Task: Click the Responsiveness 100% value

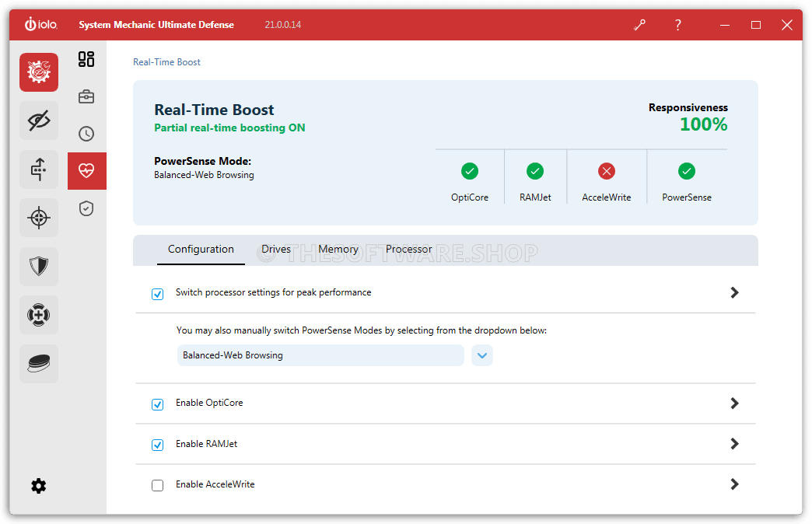Action: pos(703,124)
